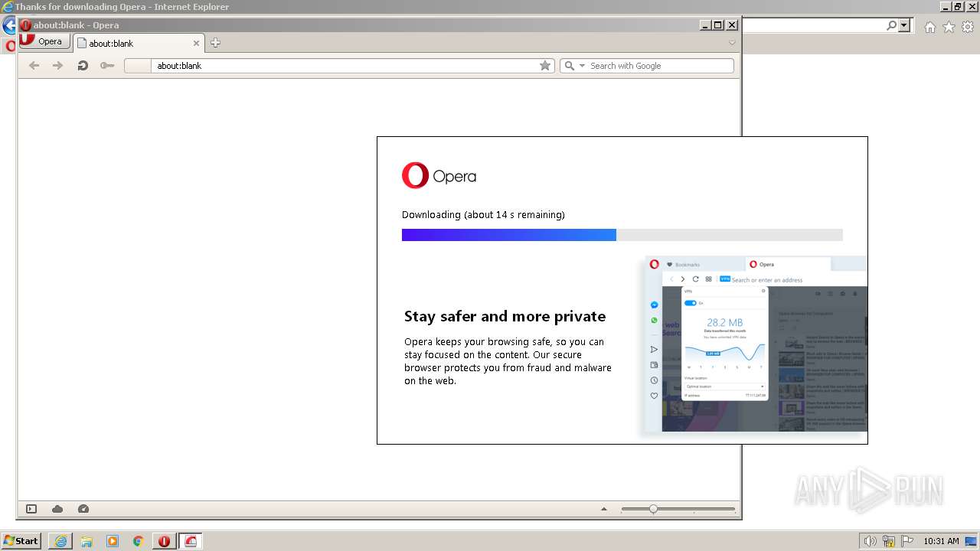
Task: Expand the view options arrow near zoom slider
Action: [x=603, y=509]
